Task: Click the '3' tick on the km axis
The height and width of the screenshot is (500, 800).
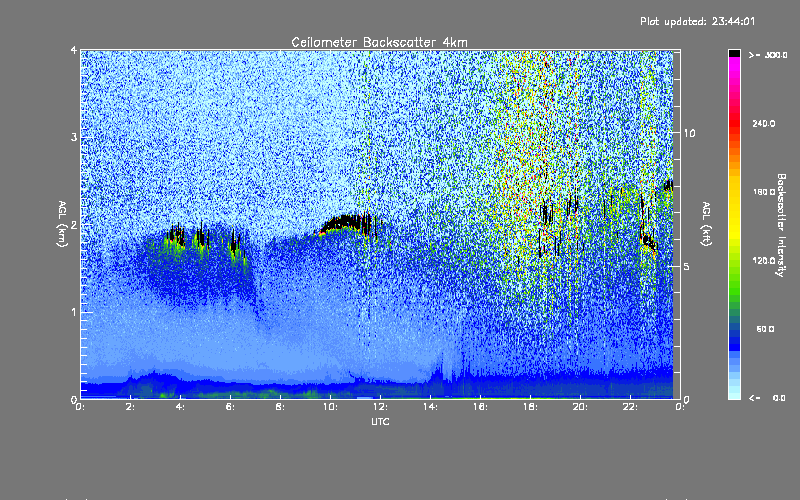Action: pos(74,137)
